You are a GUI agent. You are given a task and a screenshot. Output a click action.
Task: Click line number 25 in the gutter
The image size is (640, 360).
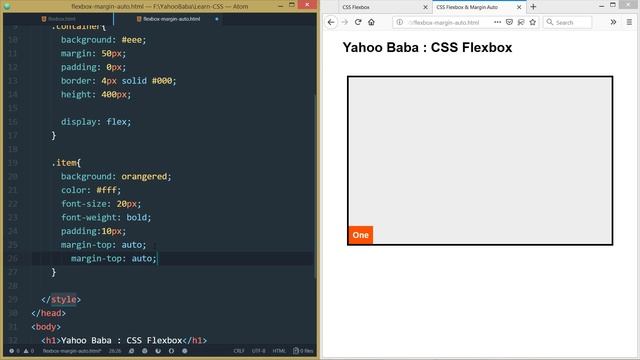click(13, 245)
